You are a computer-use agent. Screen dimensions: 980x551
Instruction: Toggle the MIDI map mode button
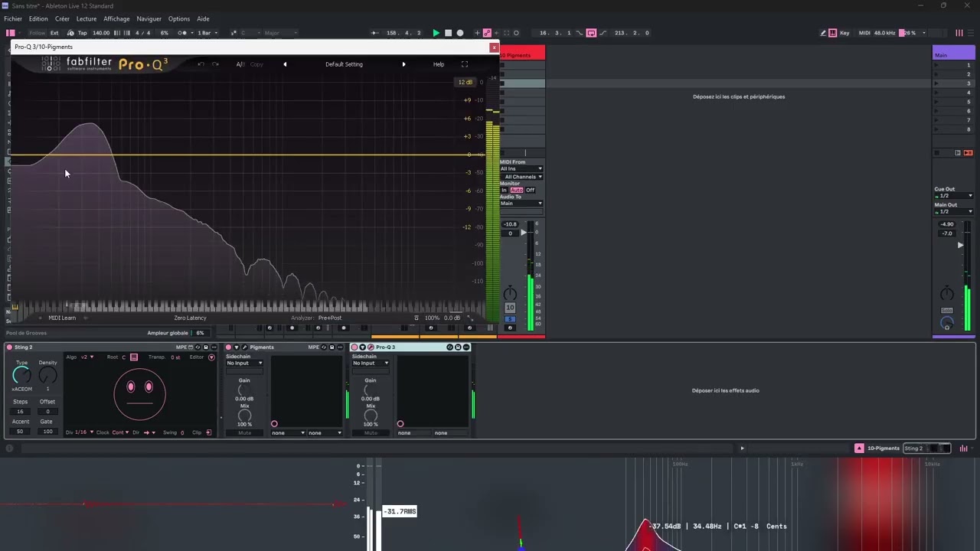[864, 33]
